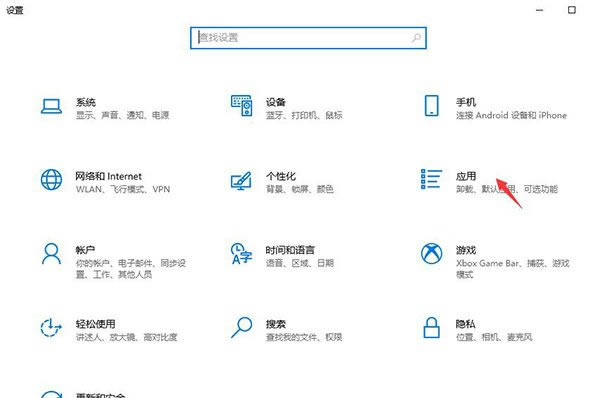
Task: Open the 应用 category title
Action: (466, 176)
